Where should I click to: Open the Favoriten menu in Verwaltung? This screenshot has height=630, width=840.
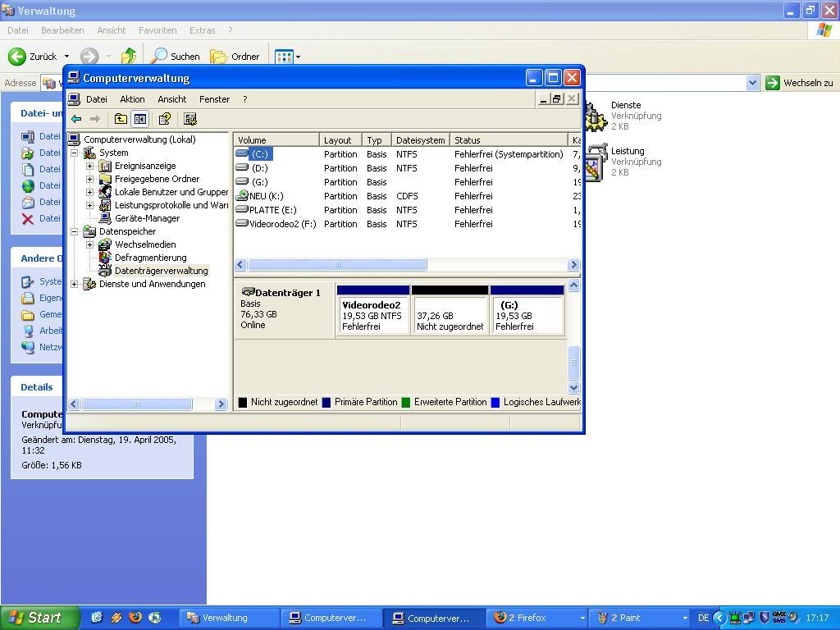coord(157,30)
